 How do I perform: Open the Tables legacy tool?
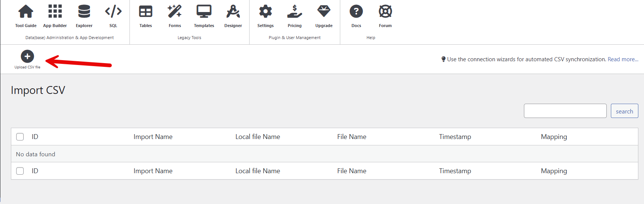(x=146, y=12)
